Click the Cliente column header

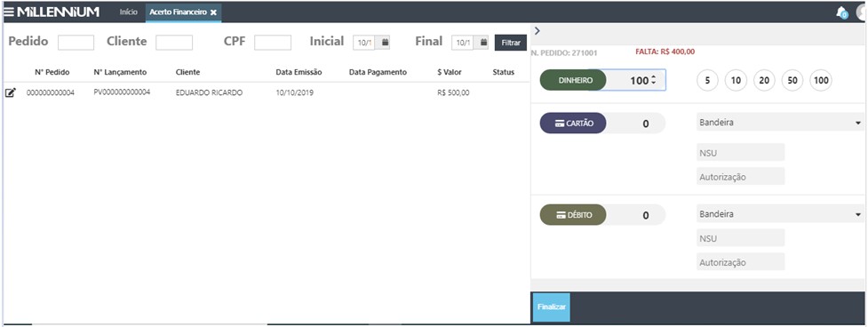[x=187, y=72]
